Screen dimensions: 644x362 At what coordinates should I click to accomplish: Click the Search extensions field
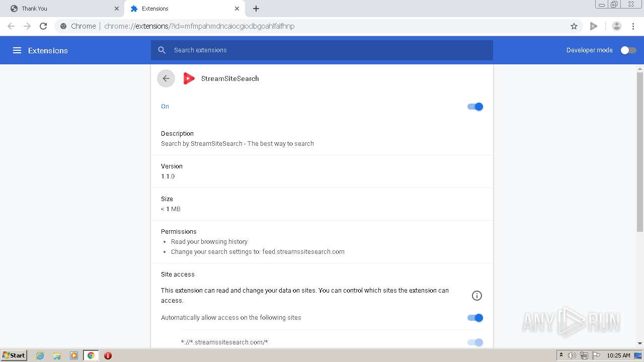[322, 50]
